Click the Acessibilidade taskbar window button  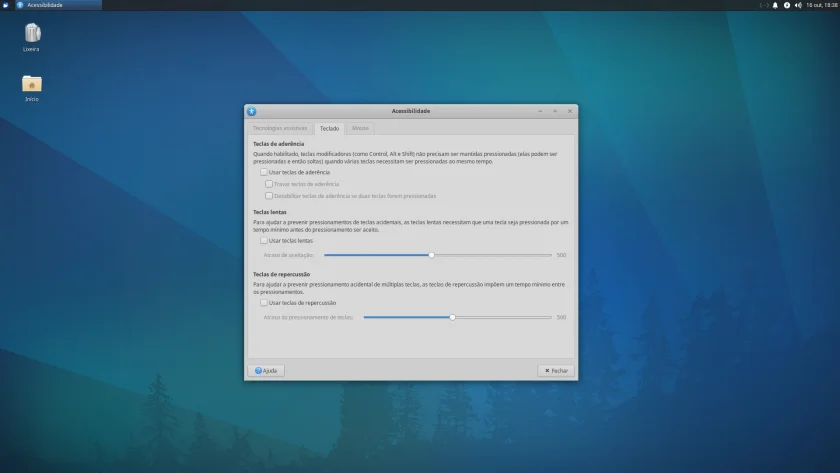58,5
